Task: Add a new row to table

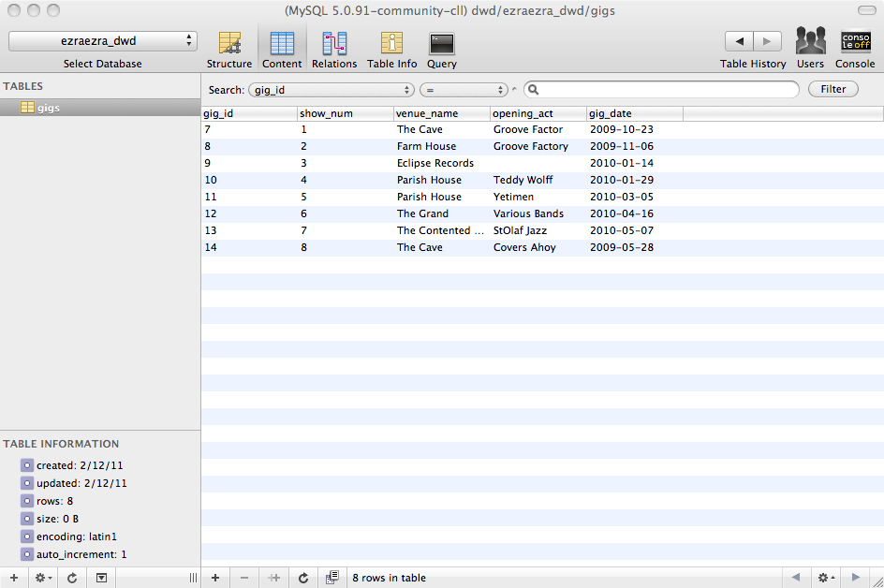Action: click(x=215, y=578)
